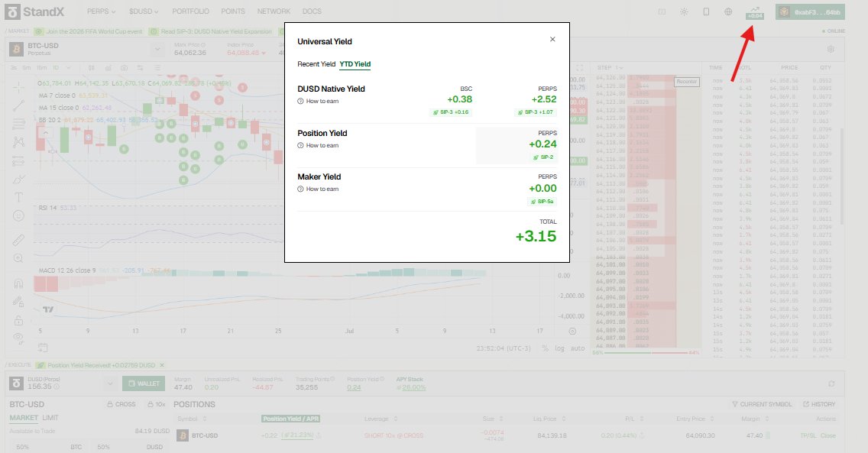This screenshot has width=868, height=453.
Task: Select the forecast and measurement tool
Action: 18,161
